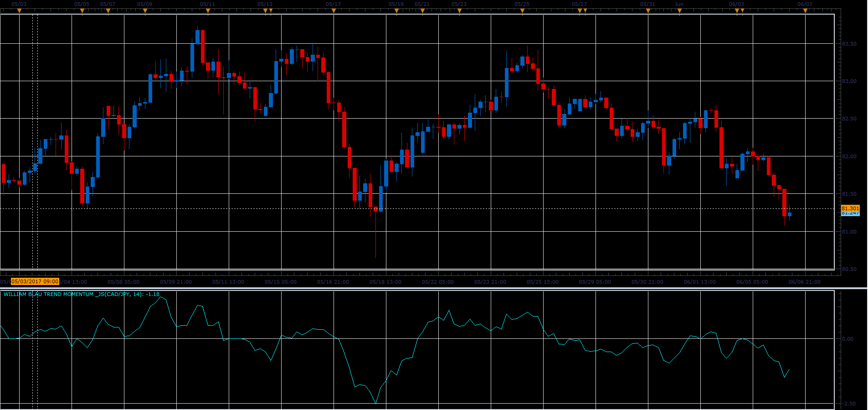868x410 pixels.
Task: Click the orange marker under 05/03
Action: coord(19,11)
